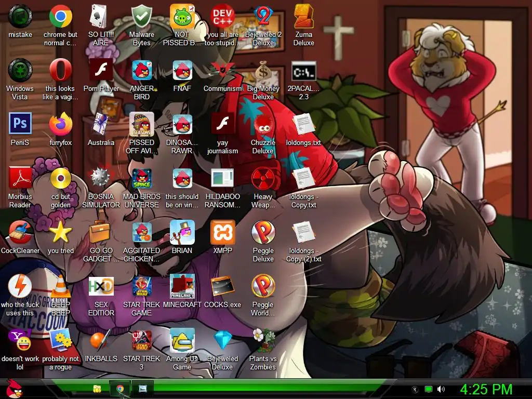Launch Peggle World... icon
Viewport: 532px width, 399px height.
[x=263, y=286]
